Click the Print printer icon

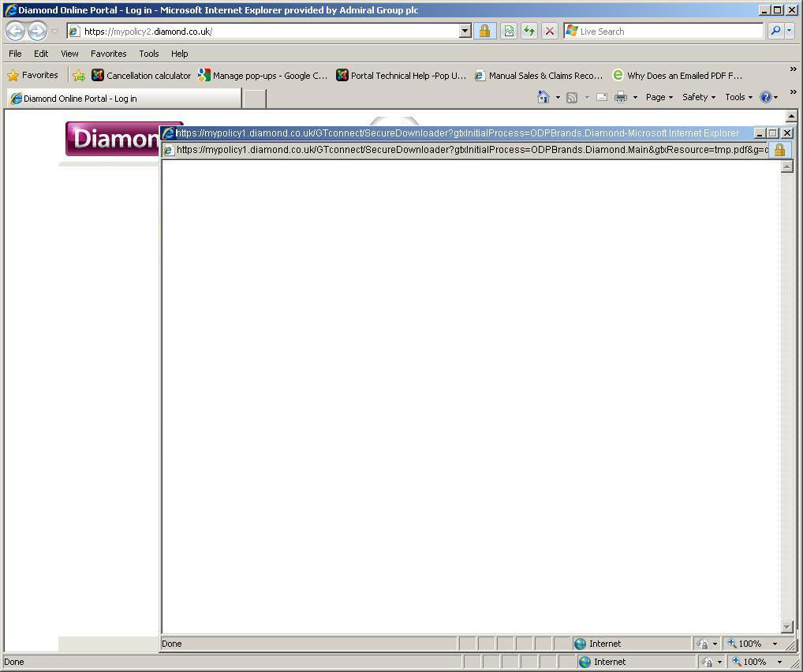621,97
